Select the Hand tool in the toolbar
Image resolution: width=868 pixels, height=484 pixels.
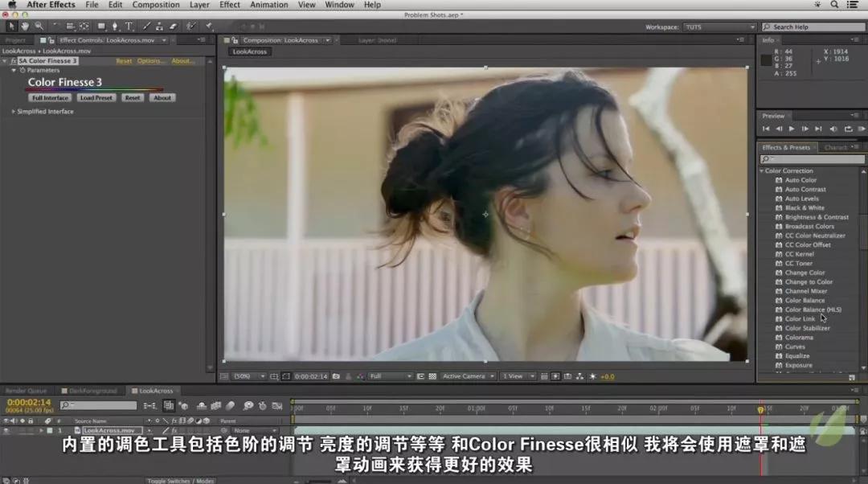click(x=24, y=27)
